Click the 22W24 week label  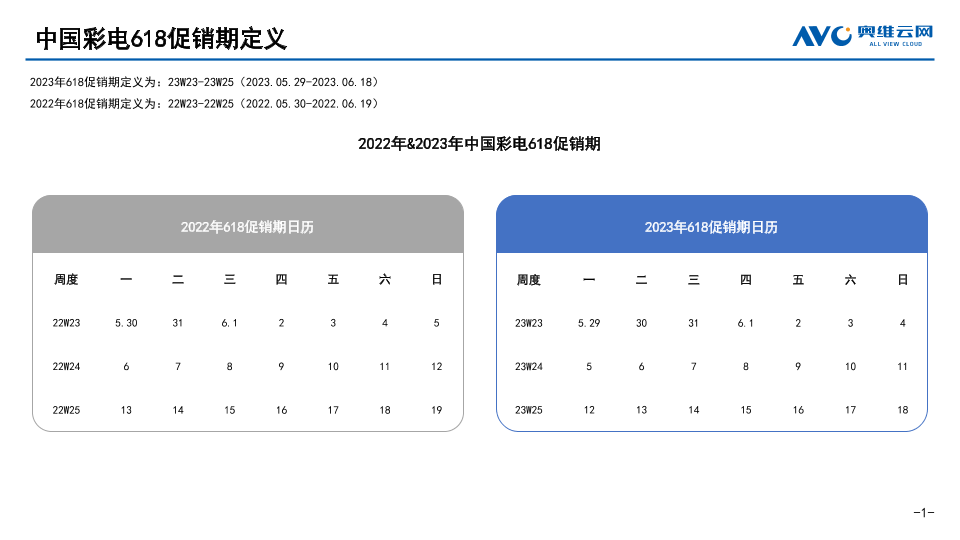66,367
